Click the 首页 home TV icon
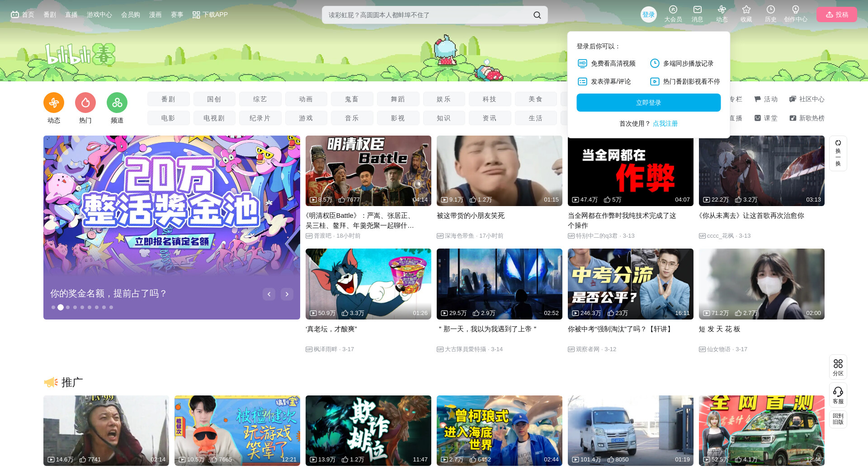This screenshot has height=470, width=868. [x=15, y=14]
